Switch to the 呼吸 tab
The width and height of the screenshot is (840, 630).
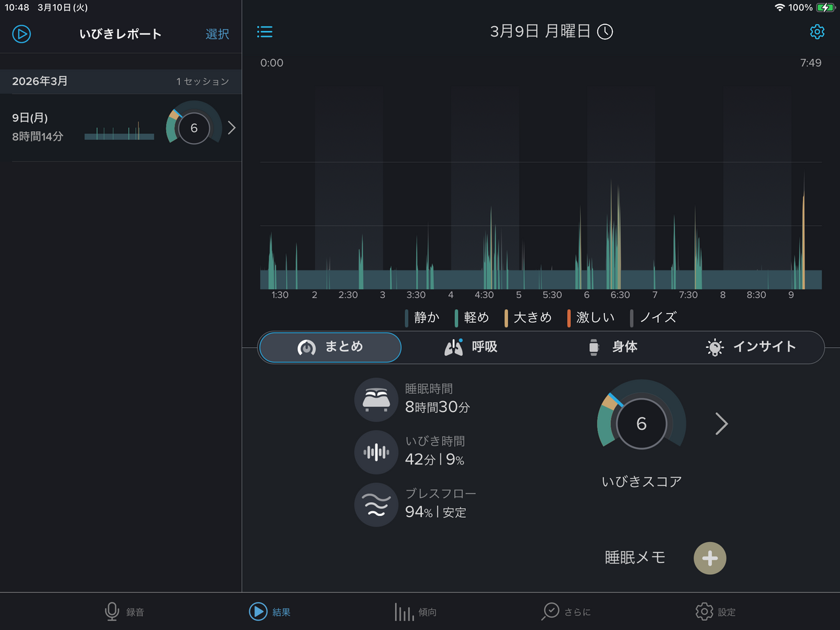pyautogui.click(x=471, y=347)
